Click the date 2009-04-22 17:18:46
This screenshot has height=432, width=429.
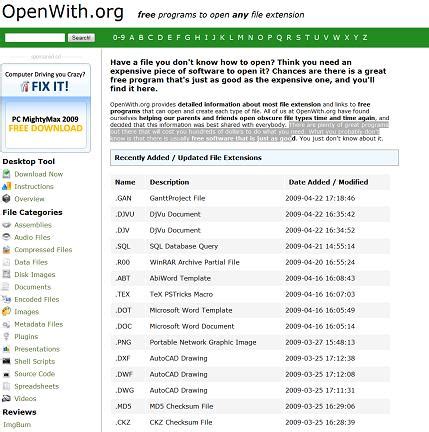tap(320, 198)
